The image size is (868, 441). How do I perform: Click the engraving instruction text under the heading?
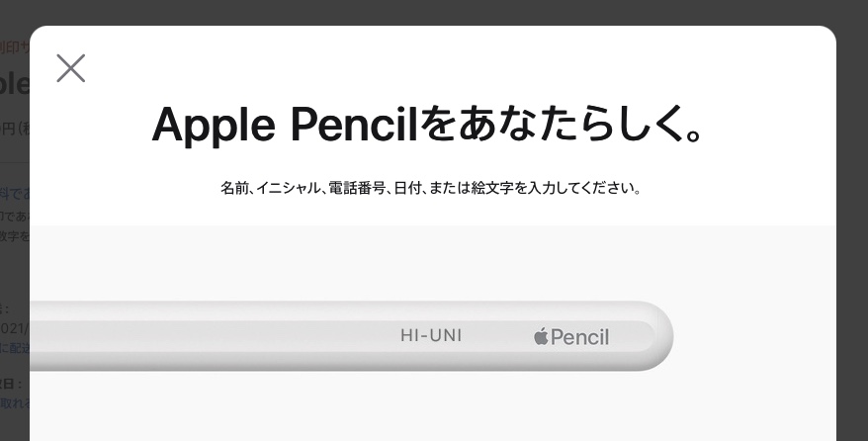431,188
